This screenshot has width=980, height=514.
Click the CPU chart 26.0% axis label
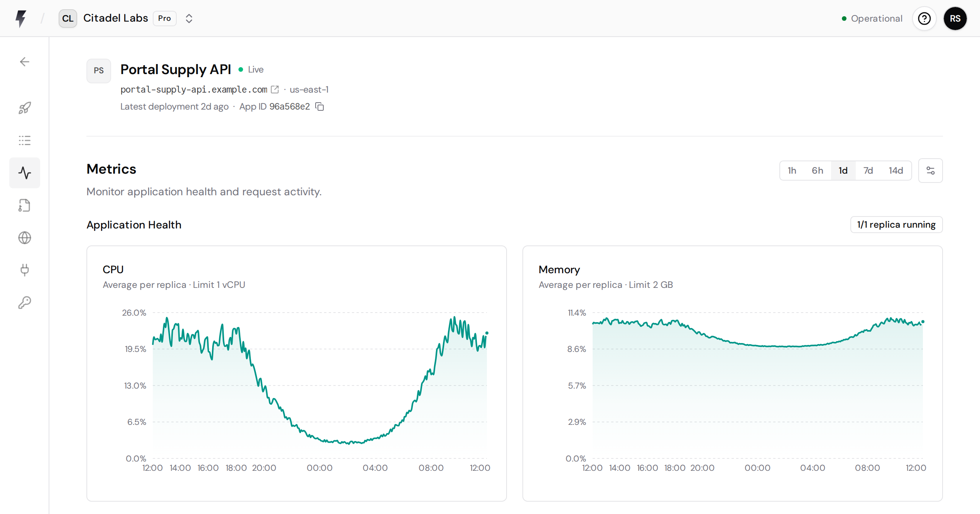(134, 313)
